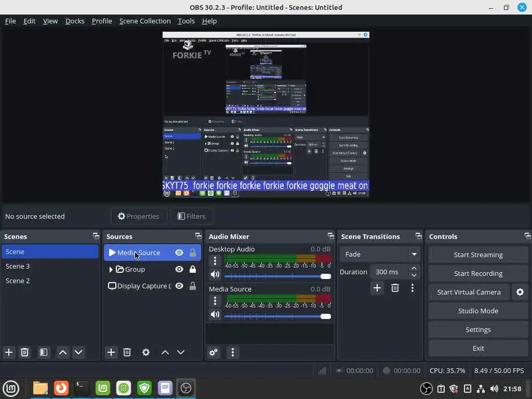This screenshot has height=399, width=532.
Task: Mute Desktop Audio speaker button
Action: coord(215,274)
